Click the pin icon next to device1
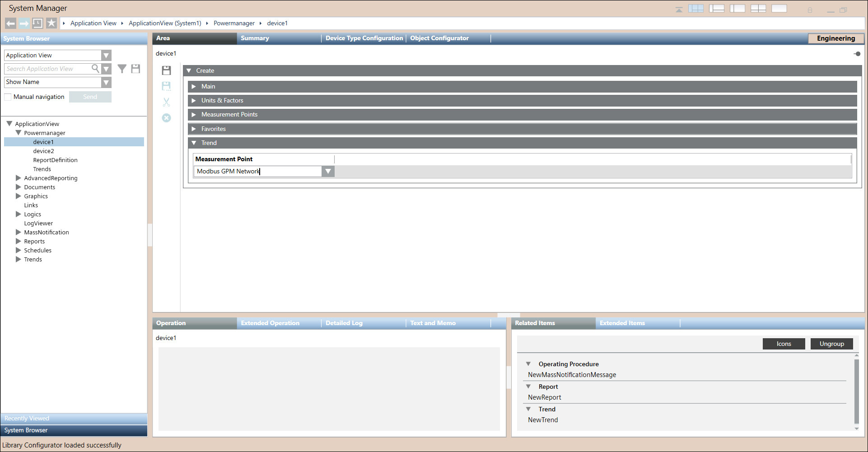 click(x=857, y=54)
